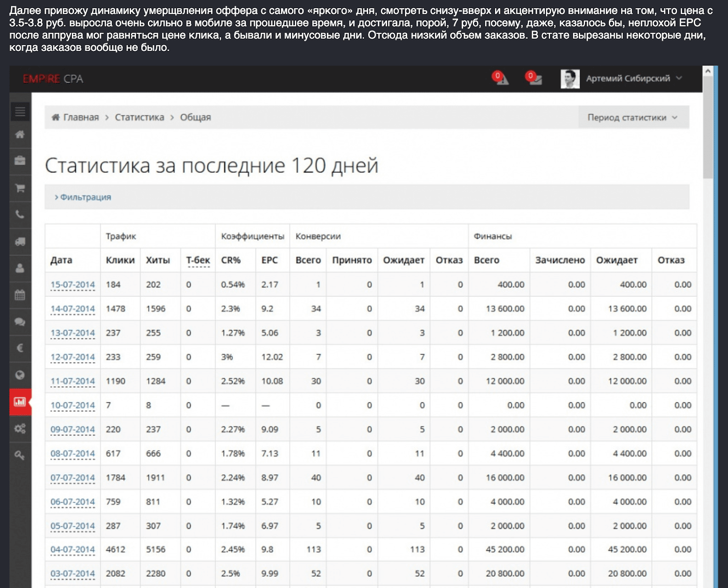Click the truck delivery sidebar icon

point(20,241)
